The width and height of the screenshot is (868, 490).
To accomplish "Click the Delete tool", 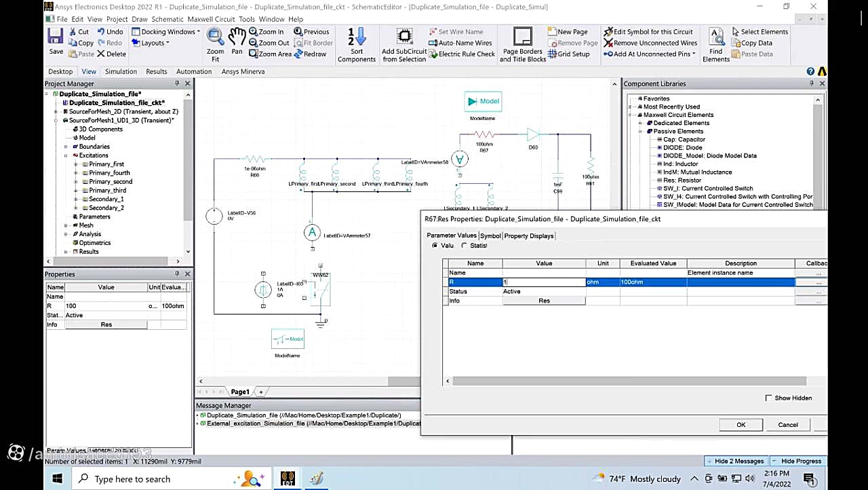I will click(x=111, y=54).
